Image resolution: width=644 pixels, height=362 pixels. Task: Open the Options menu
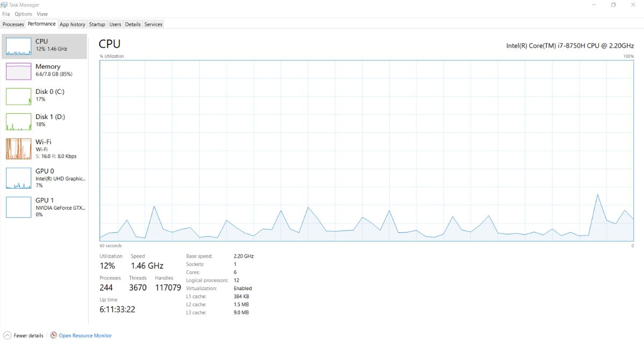23,13
